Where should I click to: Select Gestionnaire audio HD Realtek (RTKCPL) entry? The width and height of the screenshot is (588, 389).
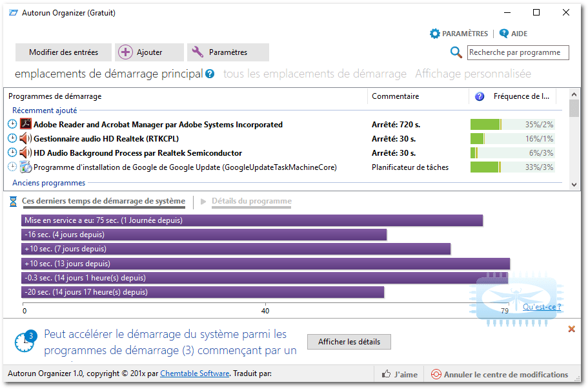tap(106, 138)
